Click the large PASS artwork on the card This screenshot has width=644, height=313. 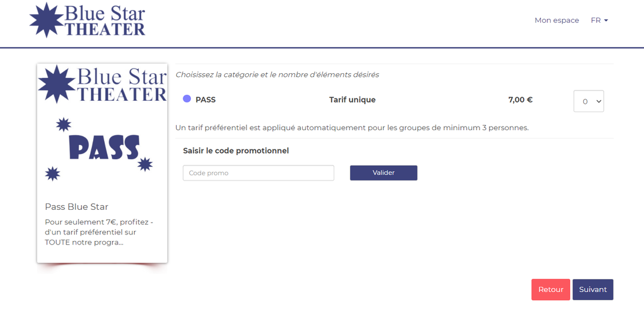104,148
